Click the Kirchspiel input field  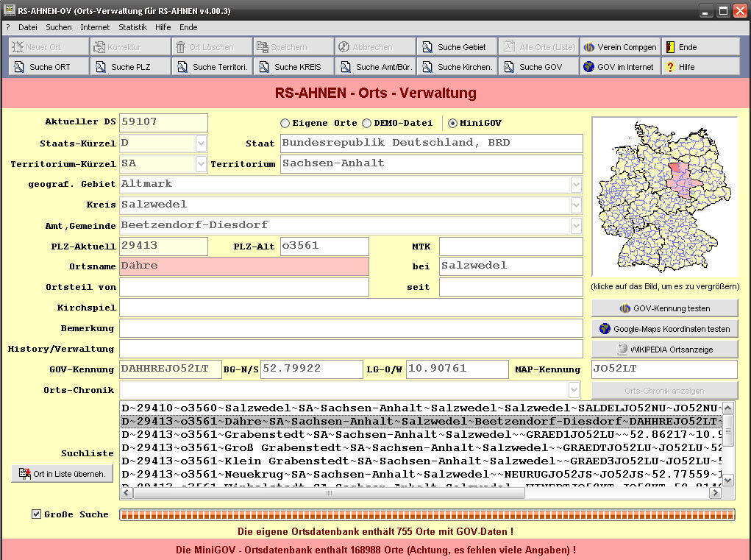coord(351,308)
